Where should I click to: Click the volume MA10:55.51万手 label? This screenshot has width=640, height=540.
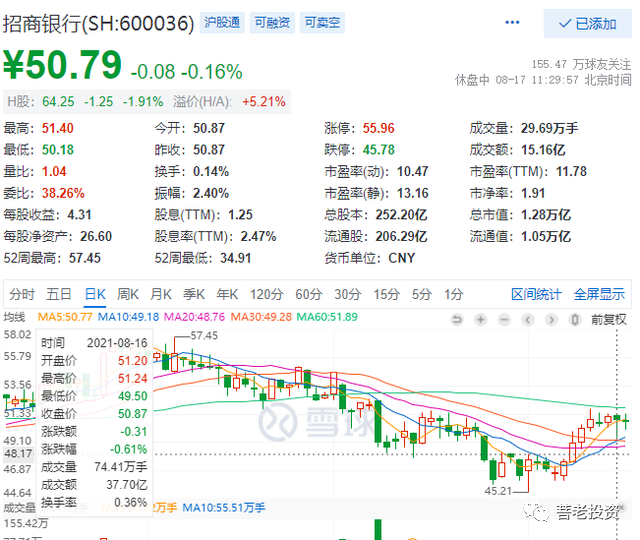pyautogui.click(x=224, y=508)
